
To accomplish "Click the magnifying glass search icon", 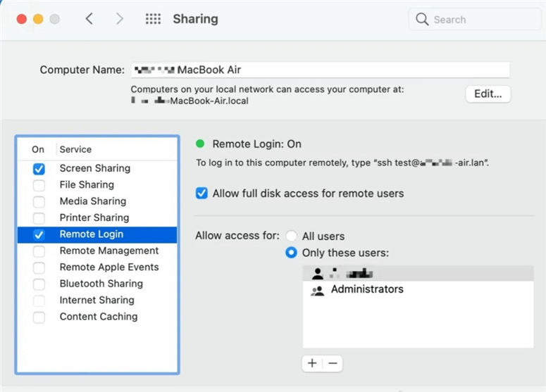I will pyautogui.click(x=422, y=19).
